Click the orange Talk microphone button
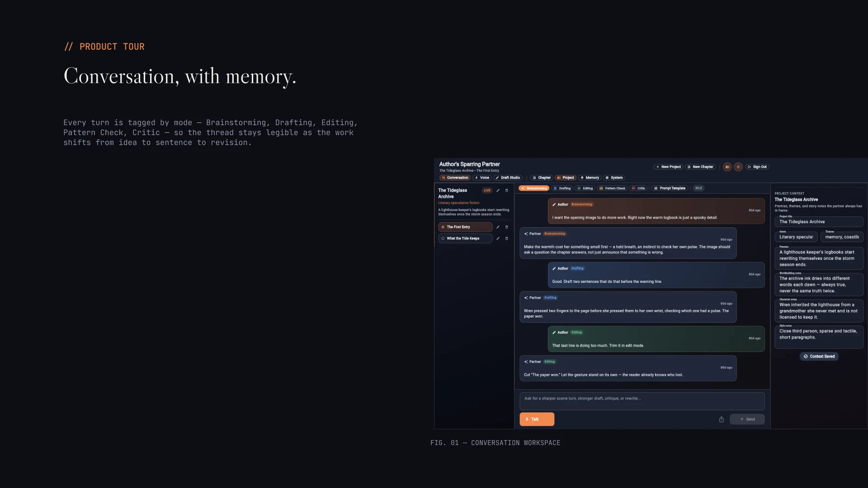The width and height of the screenshot is (868, 488). (537, 419)
